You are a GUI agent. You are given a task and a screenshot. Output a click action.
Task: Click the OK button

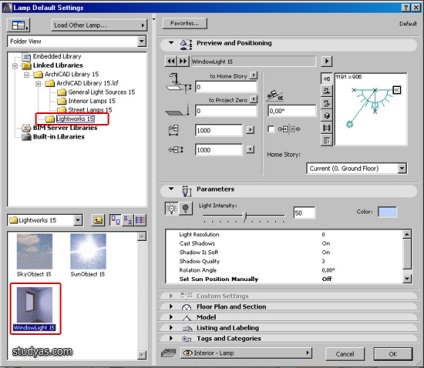point(393,354)
